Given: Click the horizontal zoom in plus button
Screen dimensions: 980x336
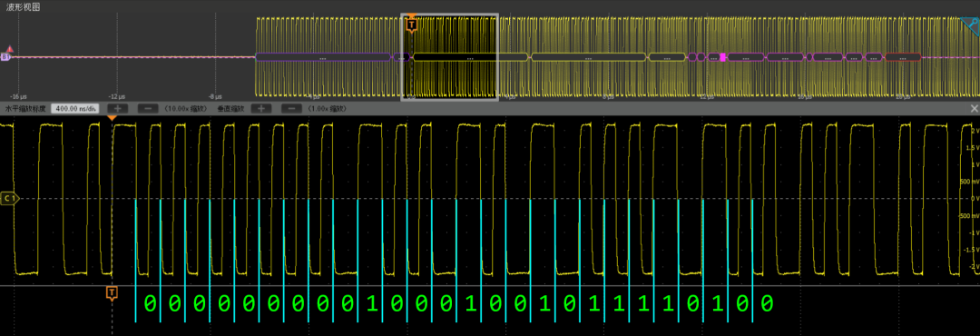Looking at the screenshot, I should (117, 108).
